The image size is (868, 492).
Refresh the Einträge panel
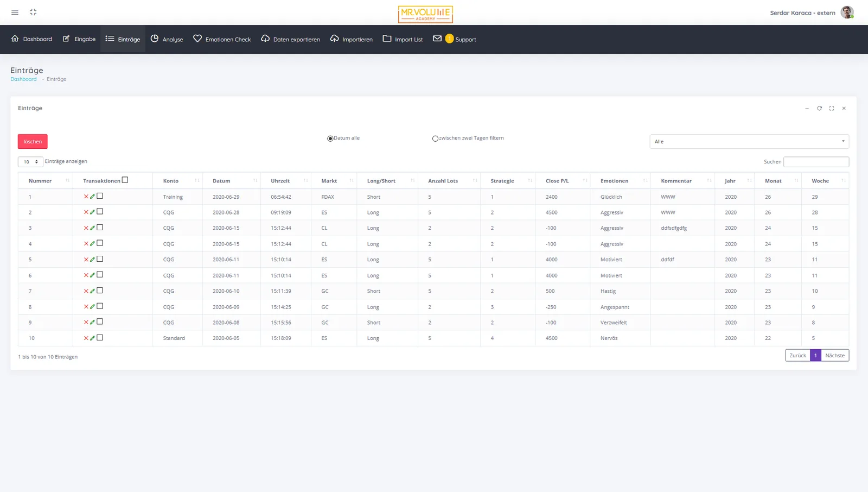(x=819, y=108)
